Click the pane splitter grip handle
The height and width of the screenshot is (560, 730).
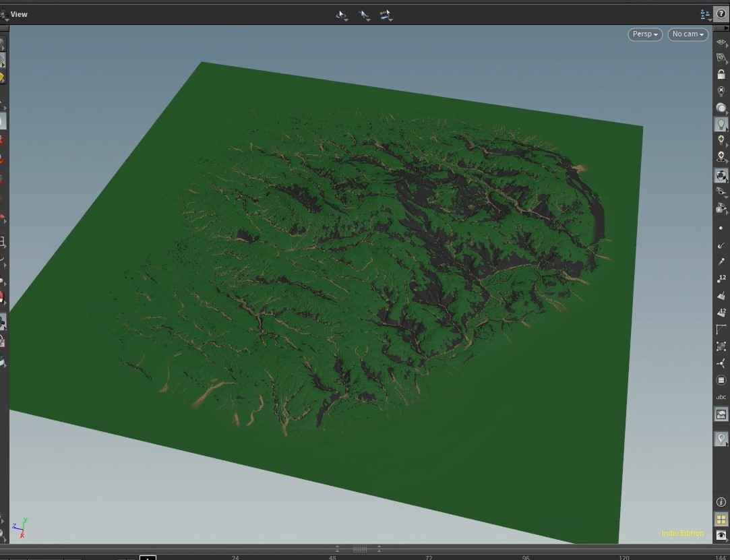point(359,549)
